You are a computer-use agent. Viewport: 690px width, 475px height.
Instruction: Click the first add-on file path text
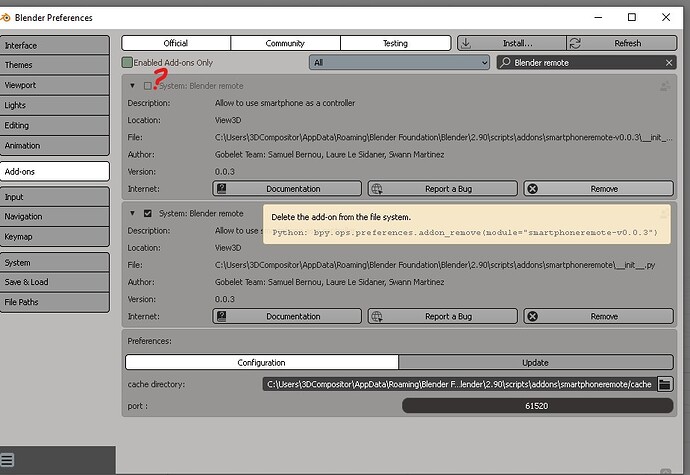pyautogui.click(x=443, y=137)
